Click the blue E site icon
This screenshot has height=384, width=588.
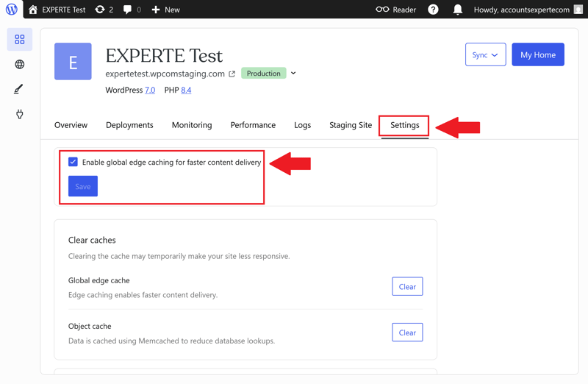click(73, 61)
